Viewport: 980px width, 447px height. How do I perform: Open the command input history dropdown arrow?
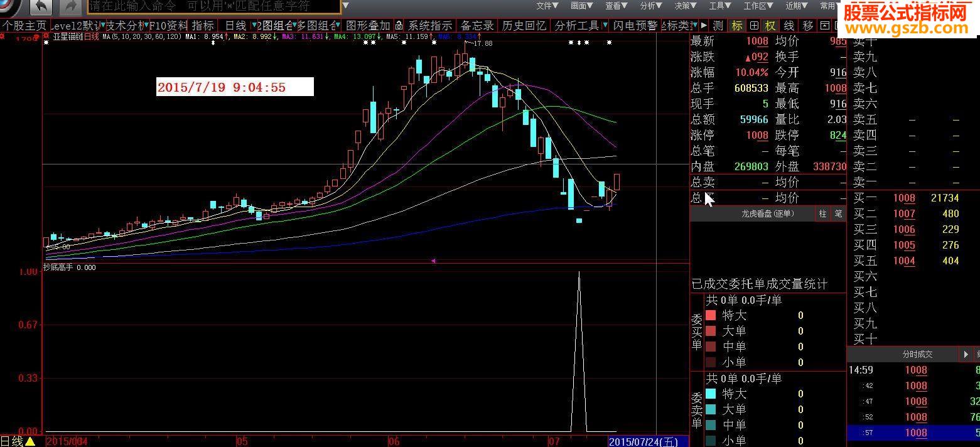point(346,6)
